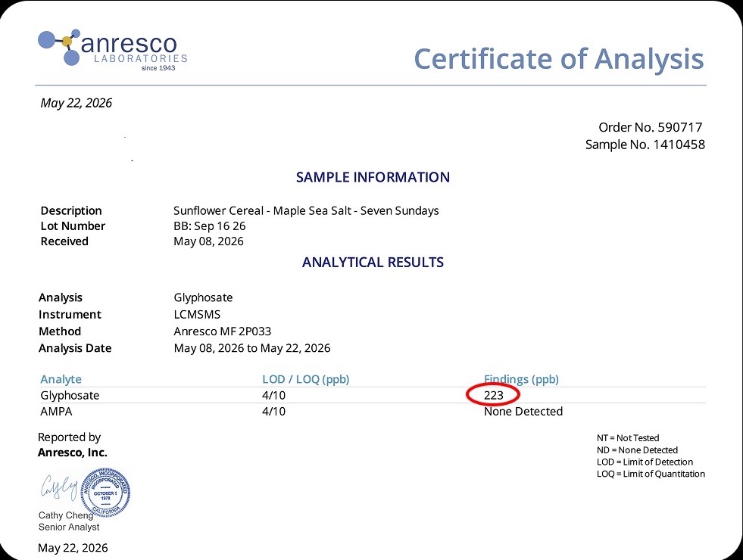Click the Anresco Laboratories logo
743x560 pixels.
tap(113, 50)
